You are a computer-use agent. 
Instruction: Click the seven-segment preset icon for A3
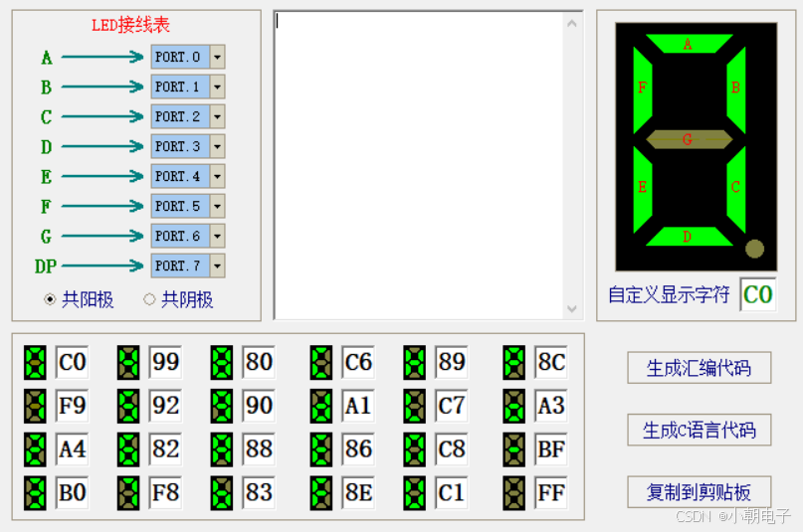tap(513, 406)
